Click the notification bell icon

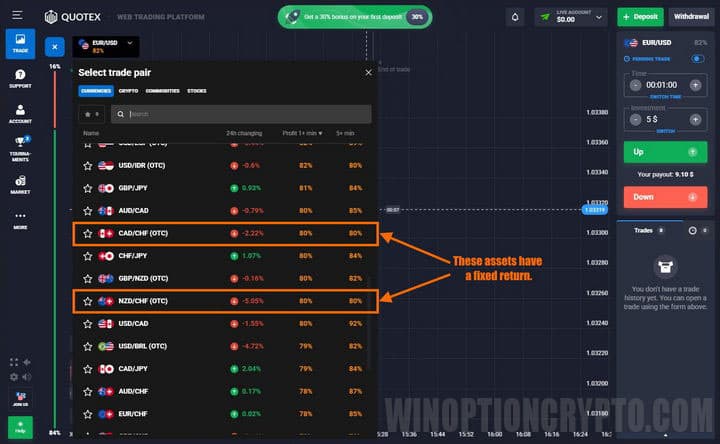tap(514, 17)
